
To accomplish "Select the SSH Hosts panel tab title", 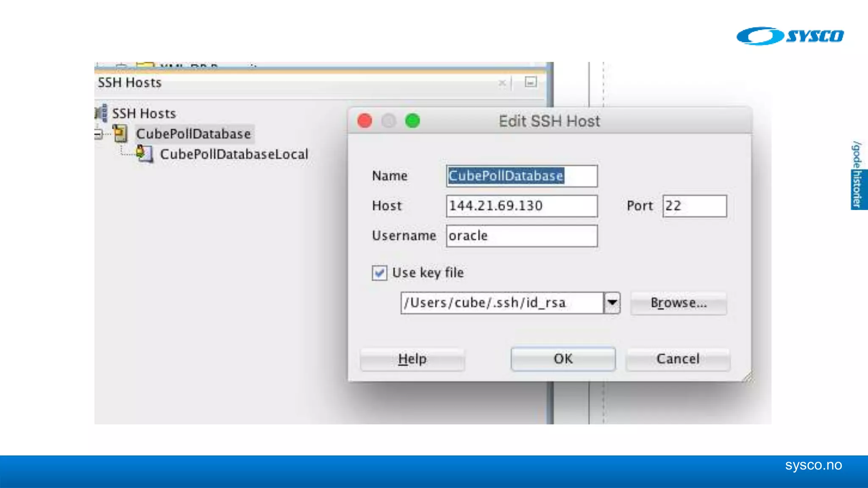I will (x=130, y=83).
